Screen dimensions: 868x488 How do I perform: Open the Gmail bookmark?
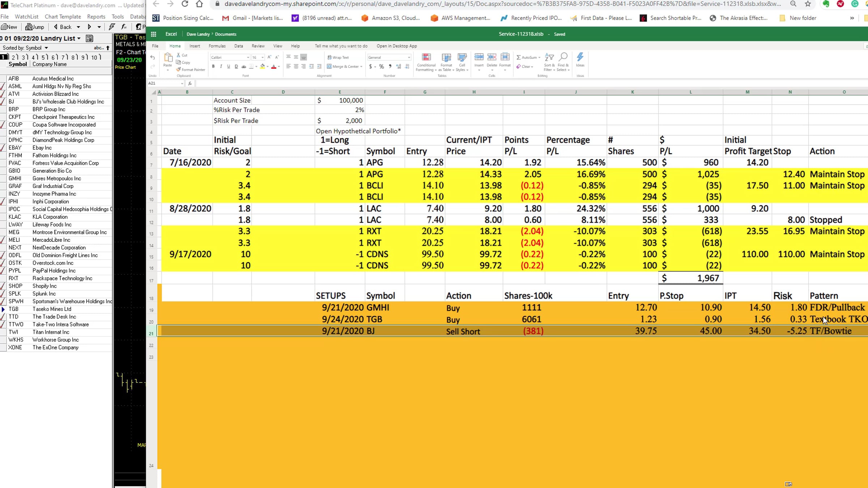point(252,18)
